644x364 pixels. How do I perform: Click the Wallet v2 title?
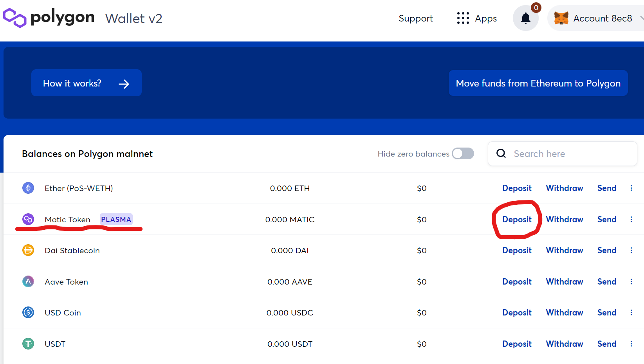click(x=133, y=18)
